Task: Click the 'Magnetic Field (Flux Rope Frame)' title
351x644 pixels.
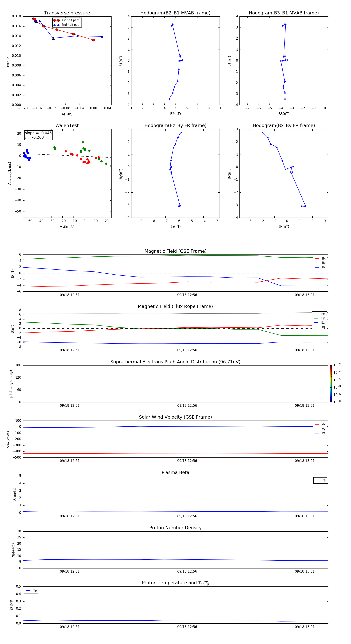Action: click(175, 307)
